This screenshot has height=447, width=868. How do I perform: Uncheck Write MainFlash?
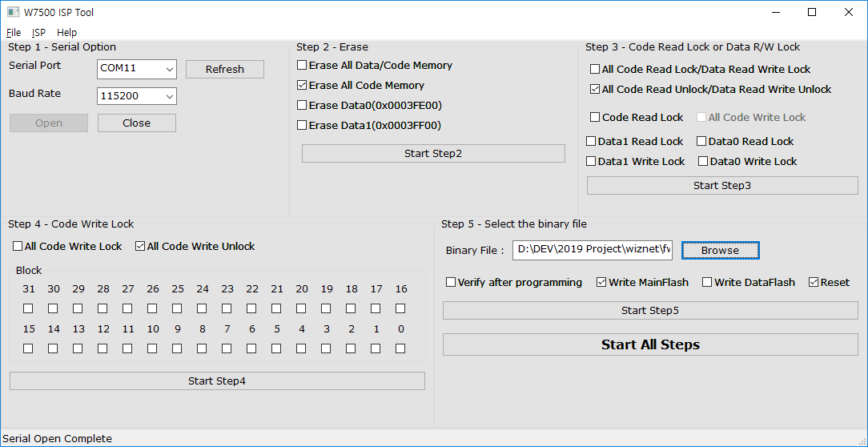601,283
